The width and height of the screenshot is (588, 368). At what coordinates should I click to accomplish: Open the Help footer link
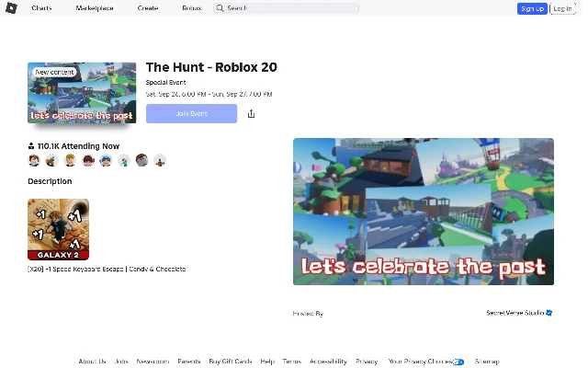click(x=267, y=362)
